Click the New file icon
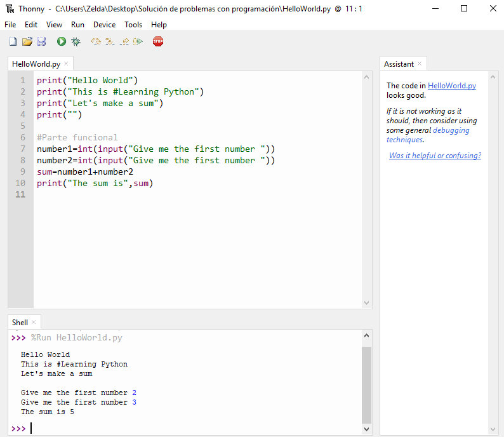504x437 pixels. pyautogui.click(x=13, y=41)
